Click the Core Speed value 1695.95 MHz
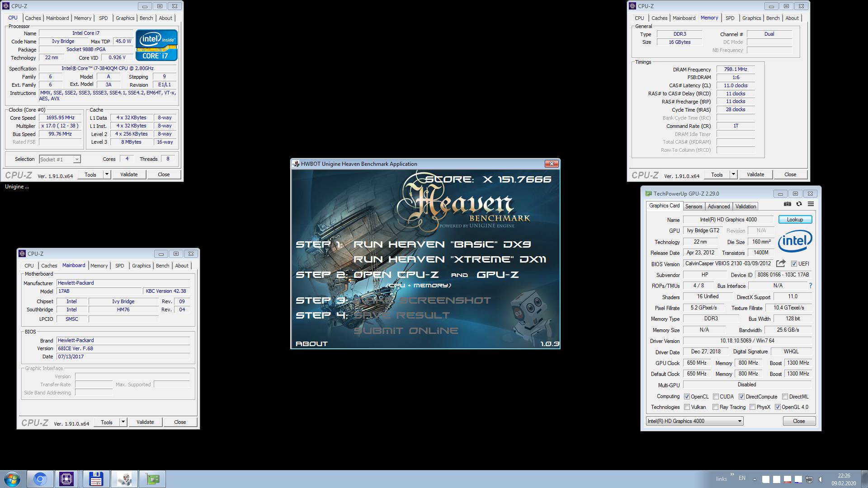Screen dimensions: 868x488 61,117
